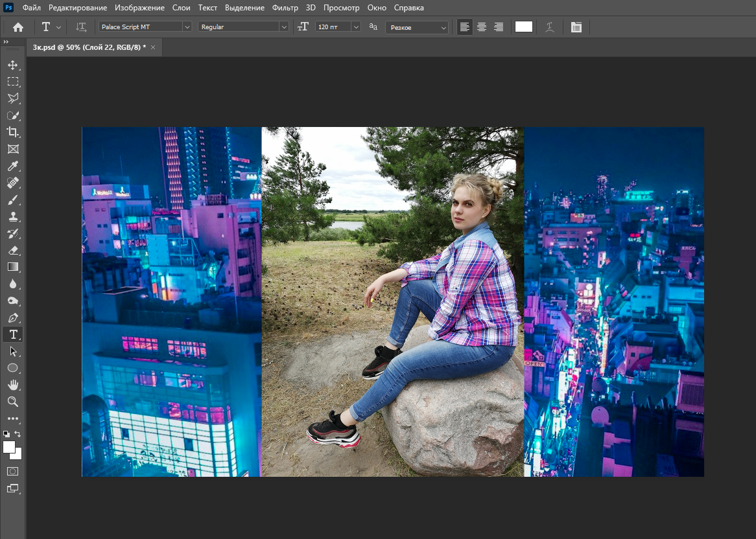756x539 pixels.
Task: Open the Фильтр menu
Action: click(x=285, y=8)
